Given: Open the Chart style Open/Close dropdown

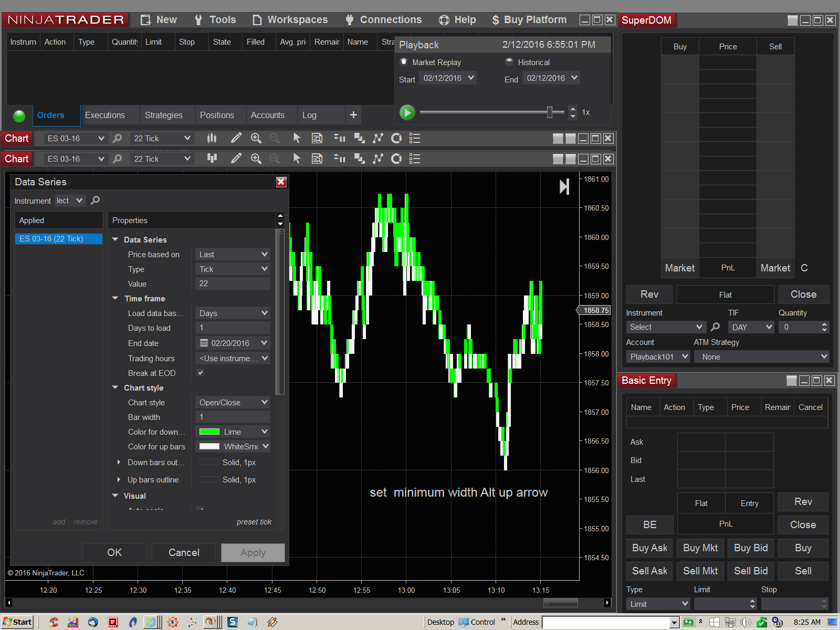Looking at the screenshot, I should coord(233,402).
